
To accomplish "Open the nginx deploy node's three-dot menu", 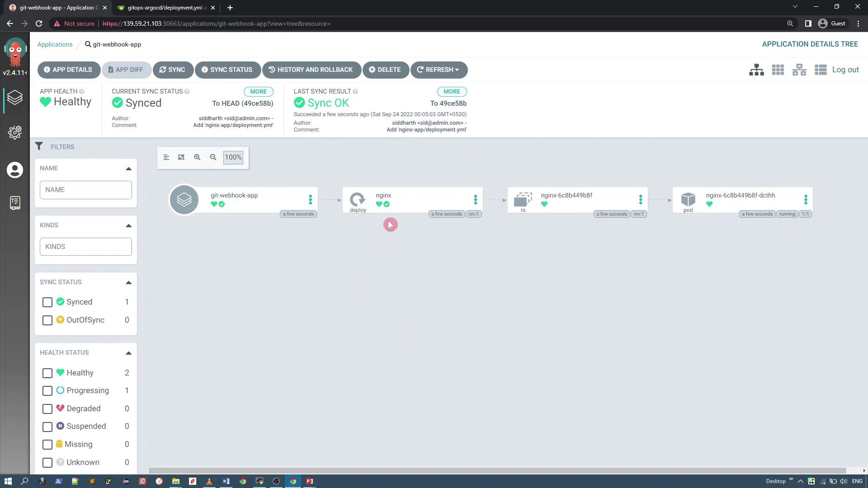I will coord(475,200).
